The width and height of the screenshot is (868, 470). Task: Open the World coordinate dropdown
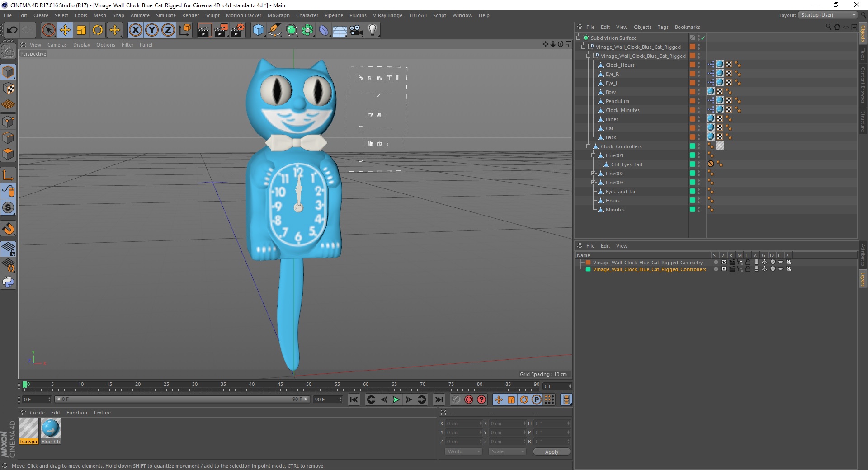point(463,451)
